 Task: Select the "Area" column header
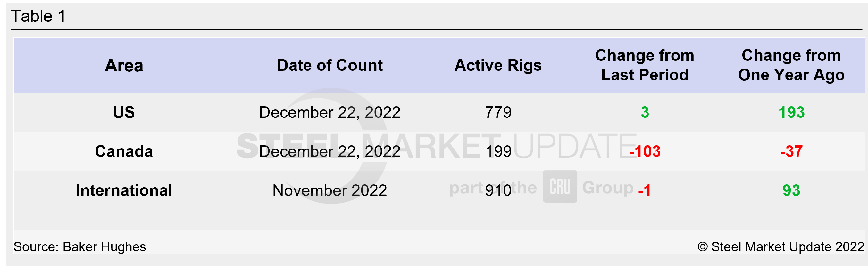point(124,65)
